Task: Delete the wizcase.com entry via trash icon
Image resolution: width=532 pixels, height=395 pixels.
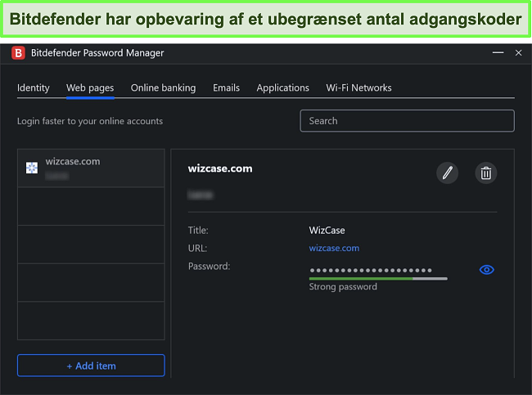Action: tap(486, 173)
